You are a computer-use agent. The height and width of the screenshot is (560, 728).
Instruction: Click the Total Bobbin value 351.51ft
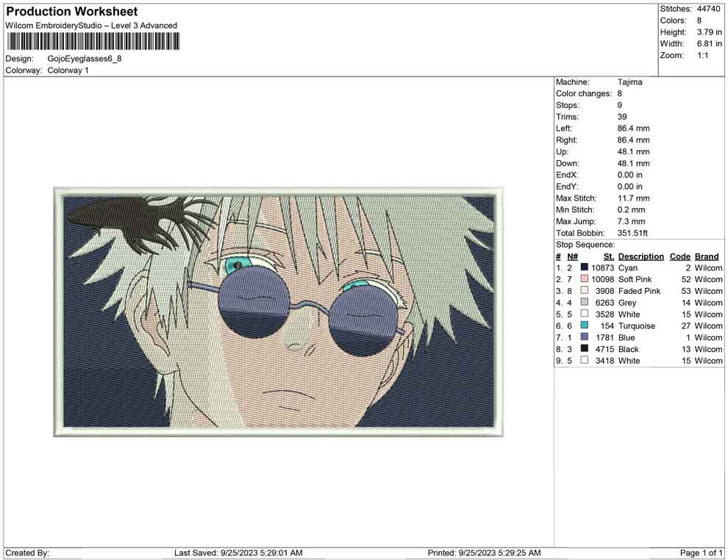click(x=632, y=233)
